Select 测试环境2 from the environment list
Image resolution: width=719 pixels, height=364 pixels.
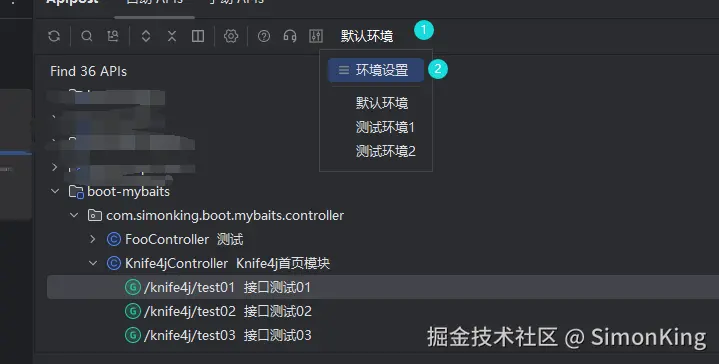point(386,151)
